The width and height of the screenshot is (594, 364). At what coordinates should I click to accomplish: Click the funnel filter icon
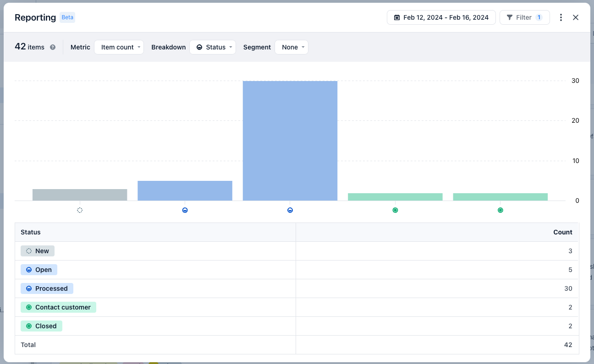pyautogui.click(x=509, y=17)
